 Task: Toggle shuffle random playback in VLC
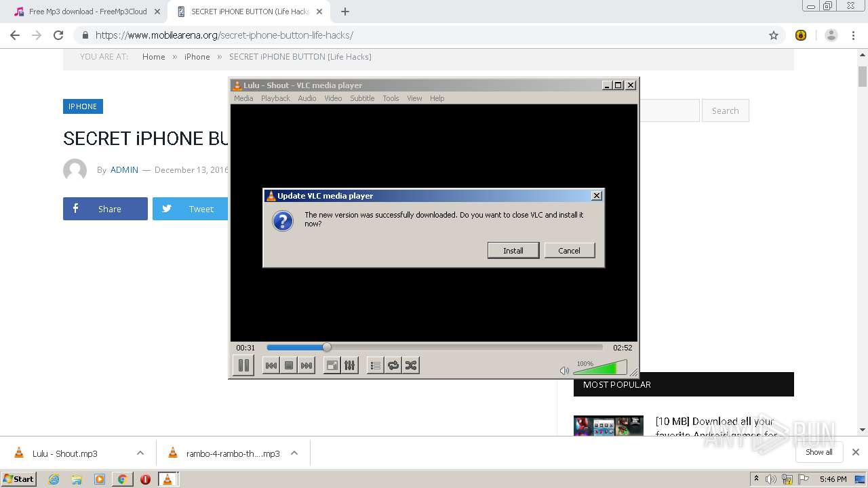click(411, 365)
